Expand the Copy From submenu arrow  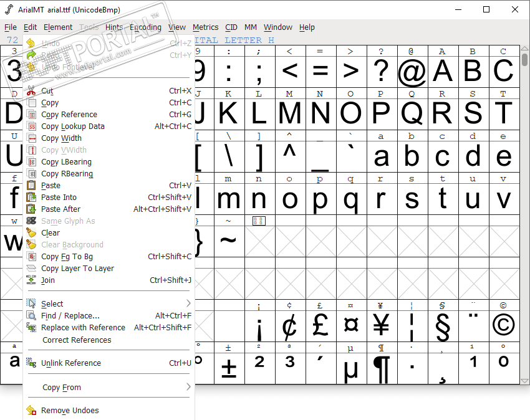[188, 387]
